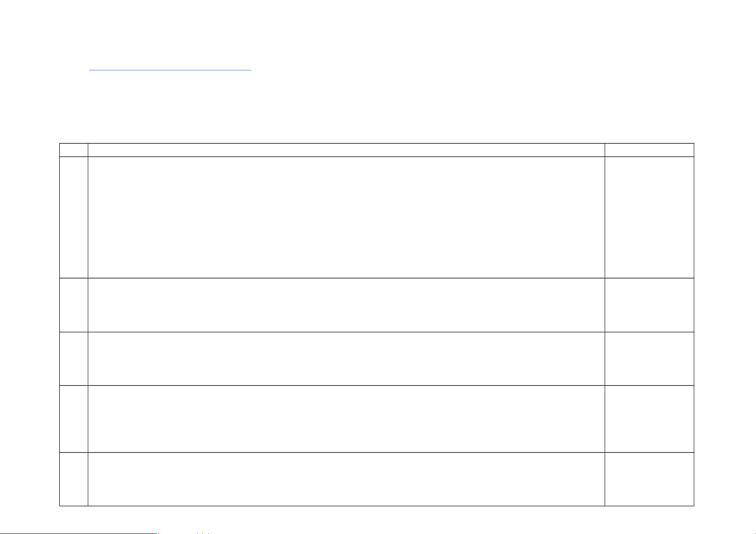Place cursor in fifth row's wide middle cell
This screenshot has width=756, height=534.
346,419
